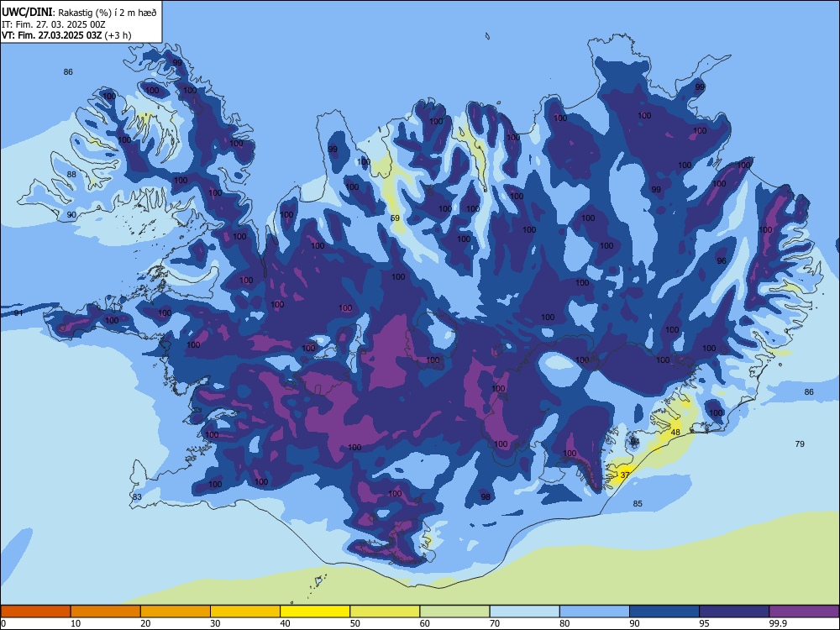Click the value 96 in eastern Iceland
The width and height of the screenshot is (840, 630).
(722, 261)
